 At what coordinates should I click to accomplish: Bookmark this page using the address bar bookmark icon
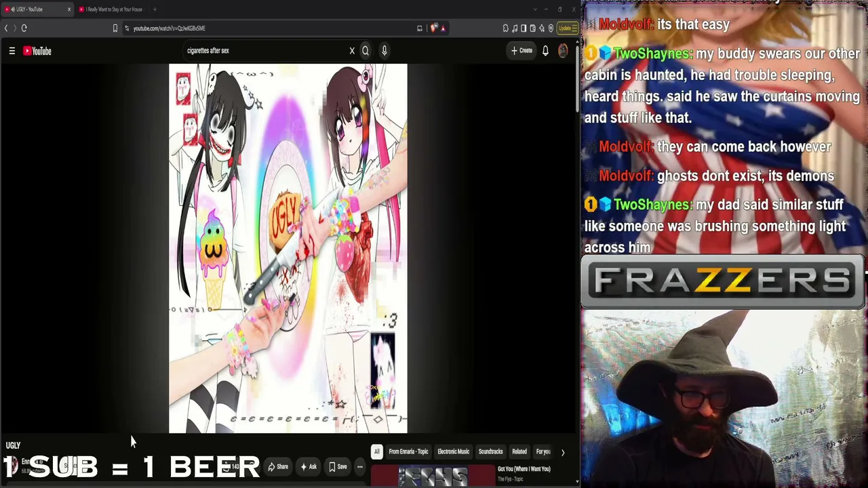[x=115, y=28]
